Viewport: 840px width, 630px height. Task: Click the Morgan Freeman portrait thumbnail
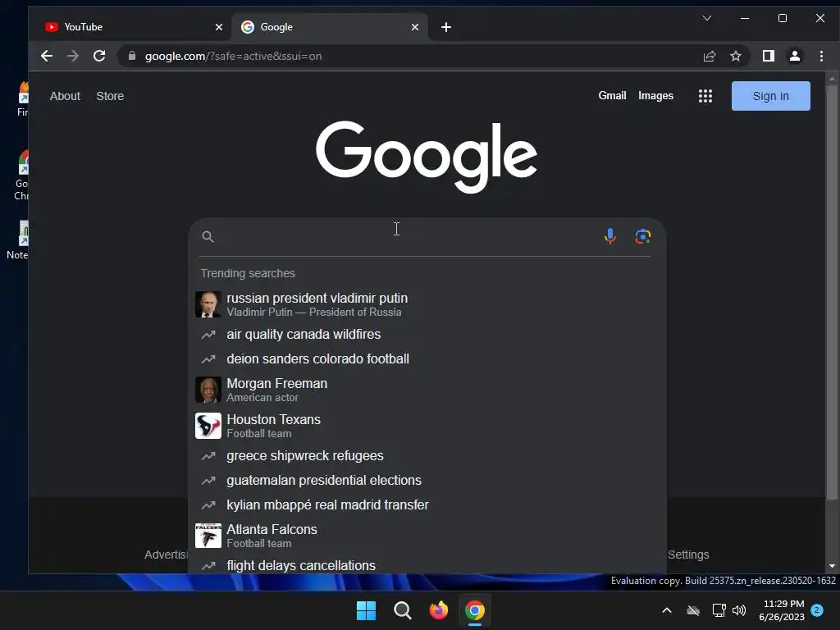click(x=208, y=390)
